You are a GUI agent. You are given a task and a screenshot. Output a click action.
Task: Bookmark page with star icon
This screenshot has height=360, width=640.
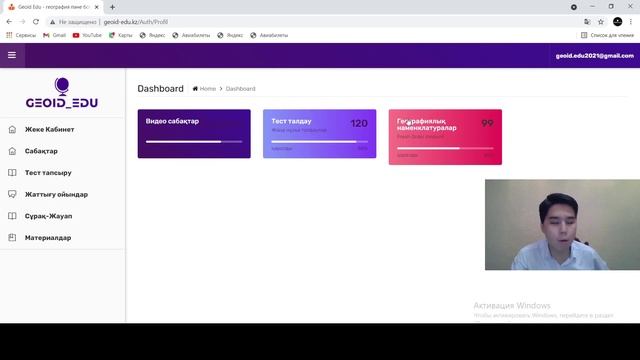coord(601,22)
